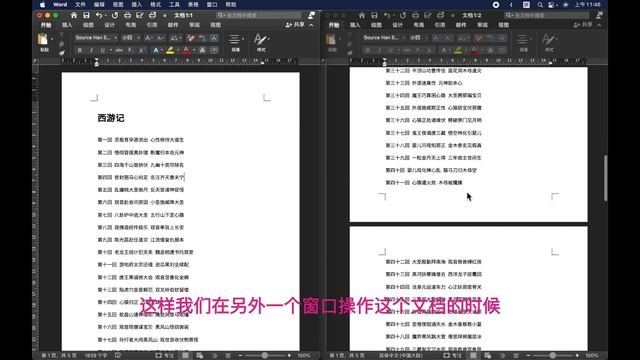640x360 pixels.
Task: Click Home icon in right window toolbar
Action: (362, 15)
